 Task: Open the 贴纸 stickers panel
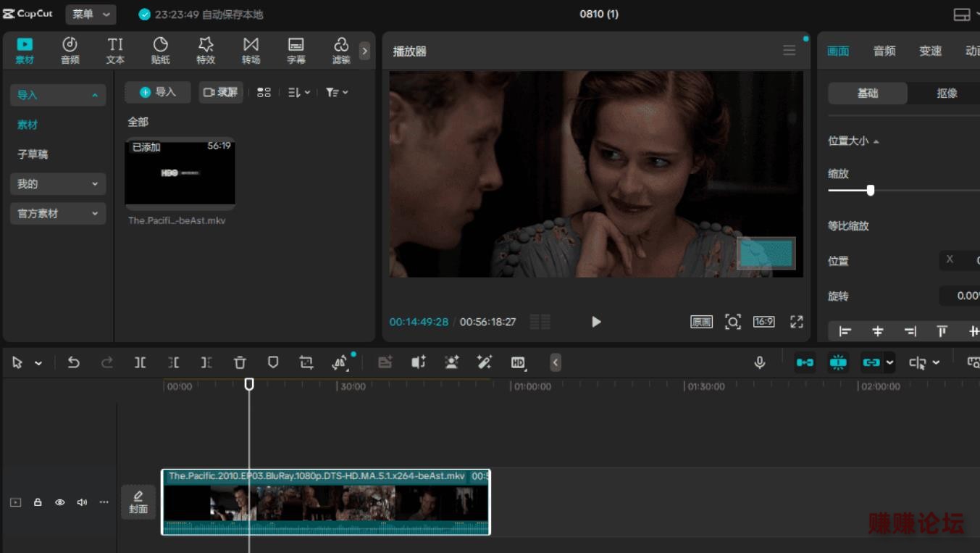[161, 51]
